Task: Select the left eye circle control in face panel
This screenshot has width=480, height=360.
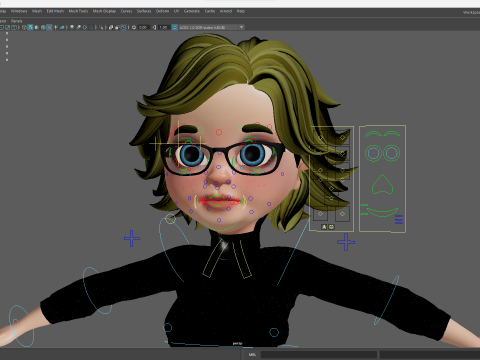Action: pos(373,153)
